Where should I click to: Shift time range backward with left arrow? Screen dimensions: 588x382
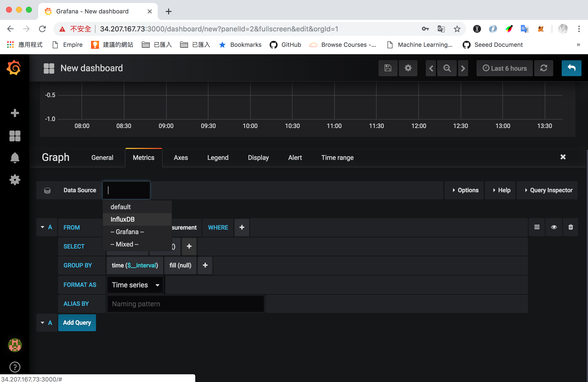pos(431,68)
